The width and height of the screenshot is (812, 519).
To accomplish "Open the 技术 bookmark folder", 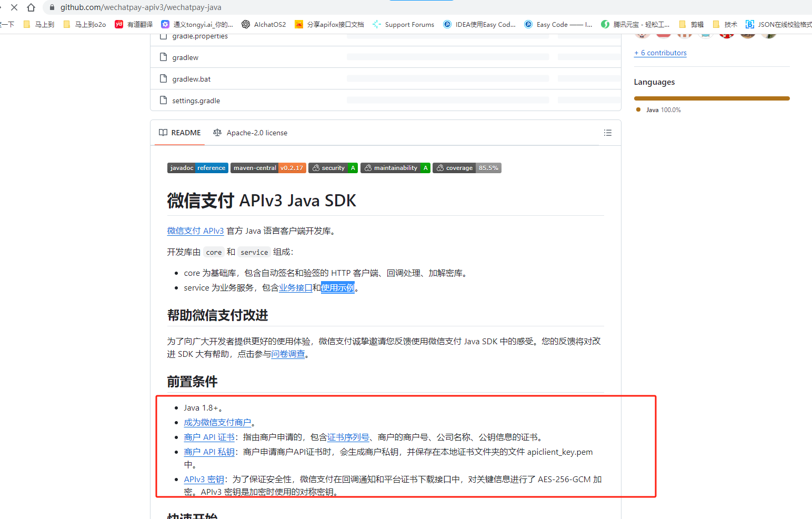I will point(725,24).
